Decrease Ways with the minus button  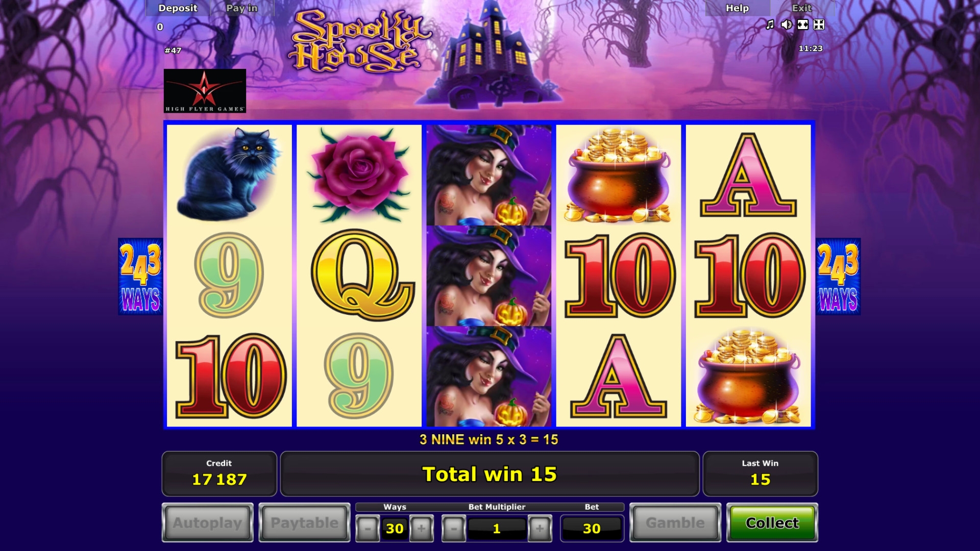367,529
